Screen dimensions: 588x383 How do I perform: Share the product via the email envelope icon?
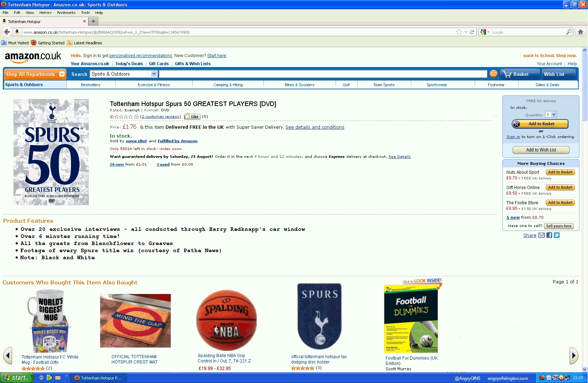pyautogui.click(x=541, y=235)
